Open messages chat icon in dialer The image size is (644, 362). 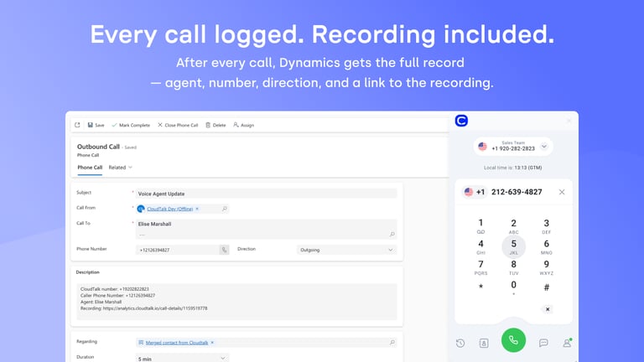(x=543, y=343)
